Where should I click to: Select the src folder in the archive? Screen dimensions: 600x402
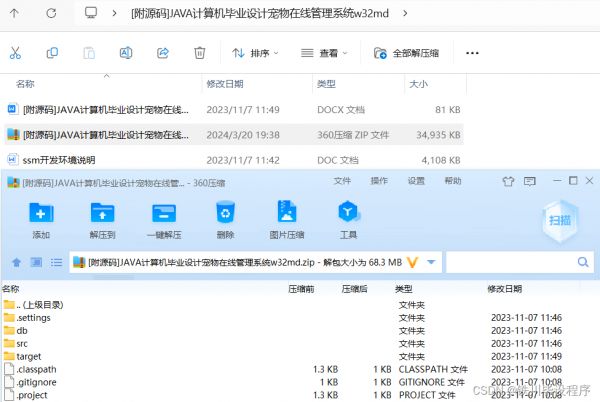pos(23,343)
